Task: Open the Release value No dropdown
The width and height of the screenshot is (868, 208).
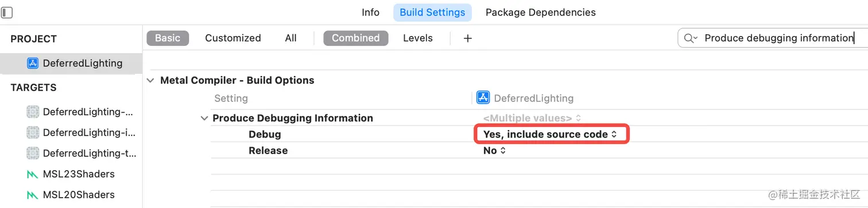Action: pyautogui.click(x=494, y=151)
